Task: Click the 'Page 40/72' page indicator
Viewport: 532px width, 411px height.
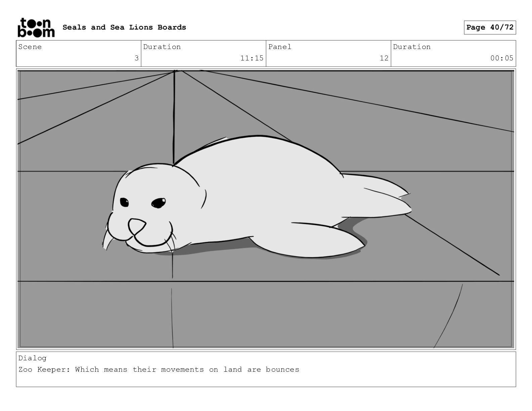Action: [490, 28]
